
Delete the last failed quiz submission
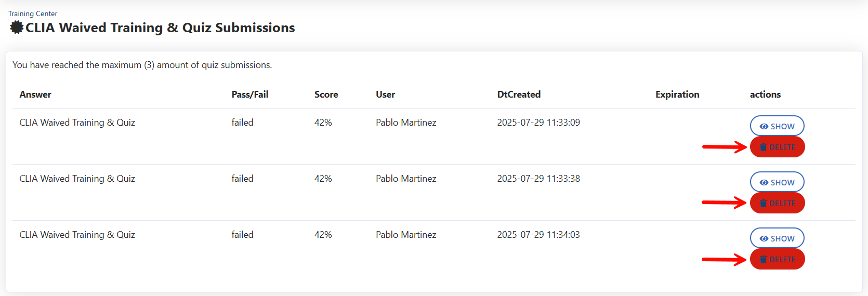point(778,259)
